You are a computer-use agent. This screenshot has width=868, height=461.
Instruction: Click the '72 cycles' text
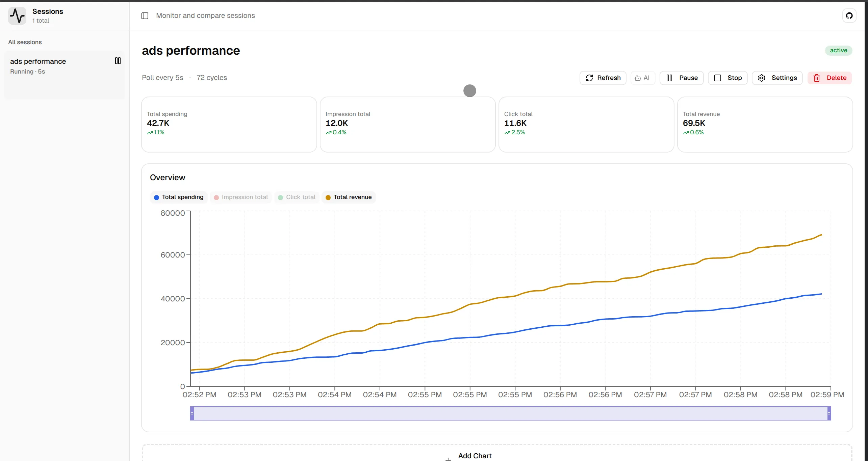(212, 78)
